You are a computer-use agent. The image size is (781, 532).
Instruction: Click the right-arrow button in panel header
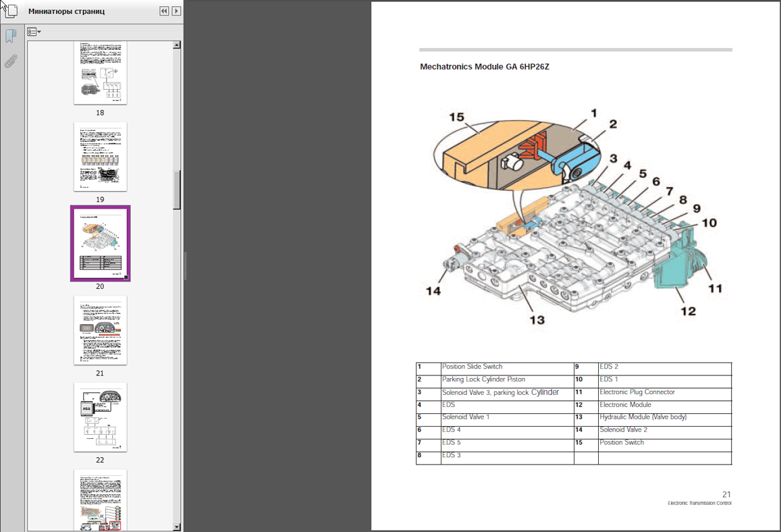(176, 11)
